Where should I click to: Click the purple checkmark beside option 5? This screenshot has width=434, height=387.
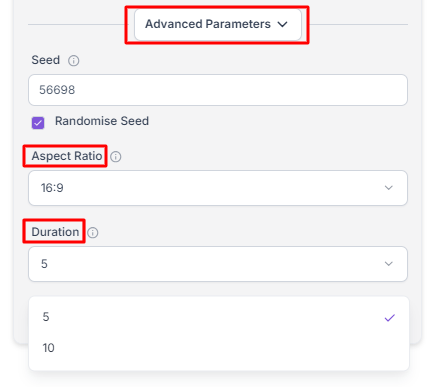(390, 318)
